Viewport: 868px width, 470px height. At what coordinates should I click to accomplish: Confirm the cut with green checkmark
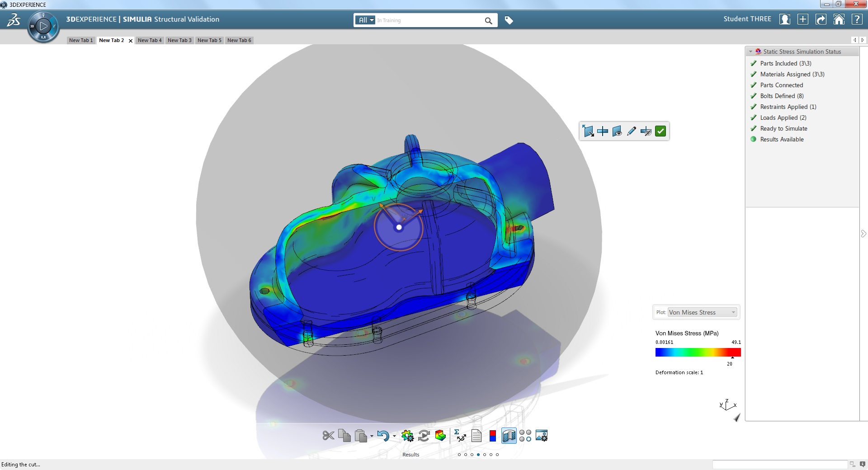click(x=660, y=131)
